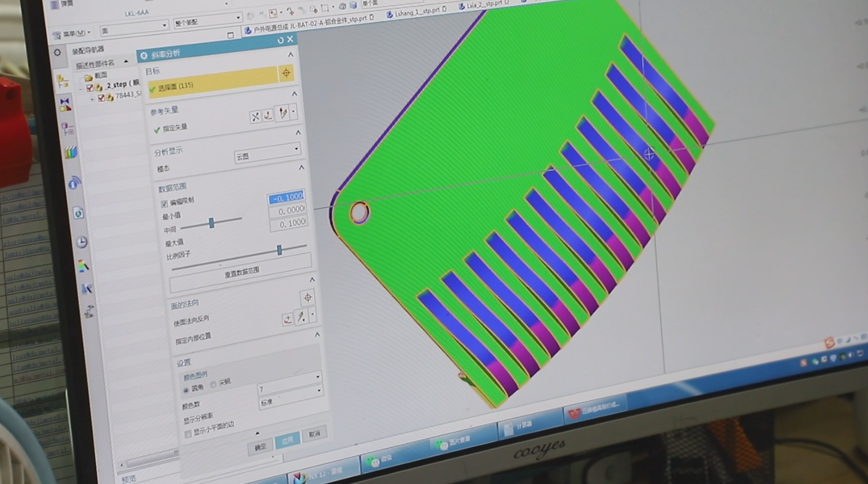Select the 尖锐 radio button
Screen dimensions: 868x484
(x=213, y=384)
